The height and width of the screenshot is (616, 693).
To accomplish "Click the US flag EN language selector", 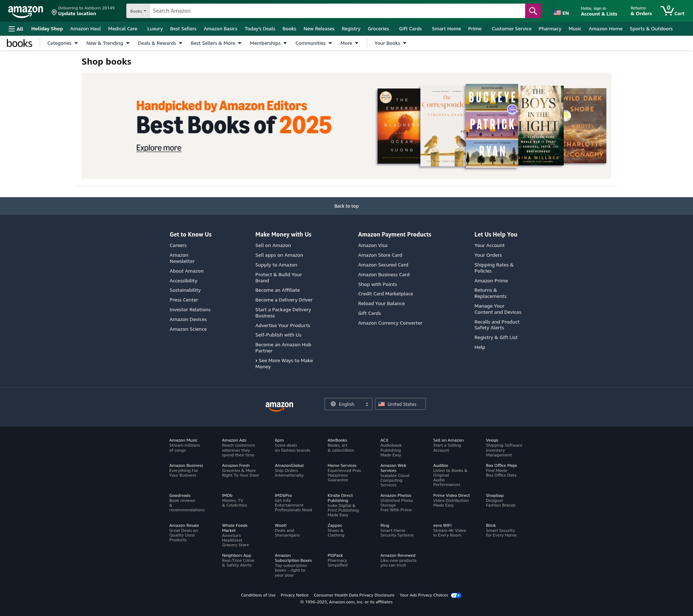I will click(x=561, y=13).
